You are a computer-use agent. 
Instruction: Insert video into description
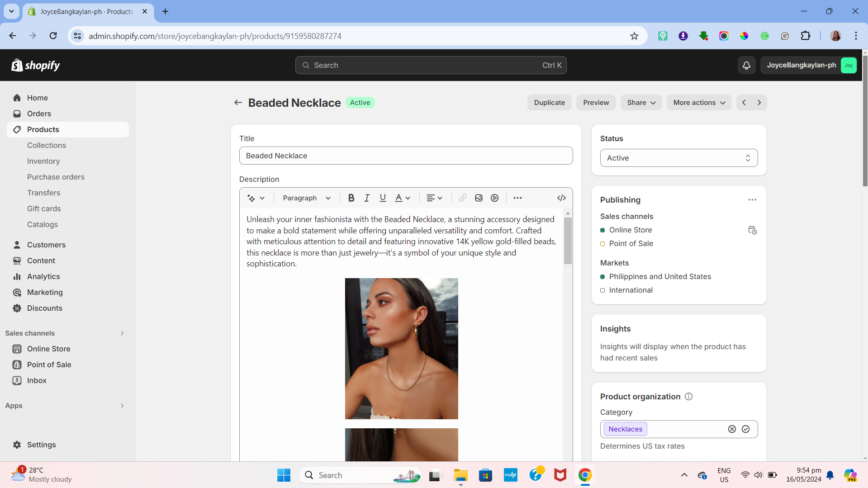click(x=494, y=198)
